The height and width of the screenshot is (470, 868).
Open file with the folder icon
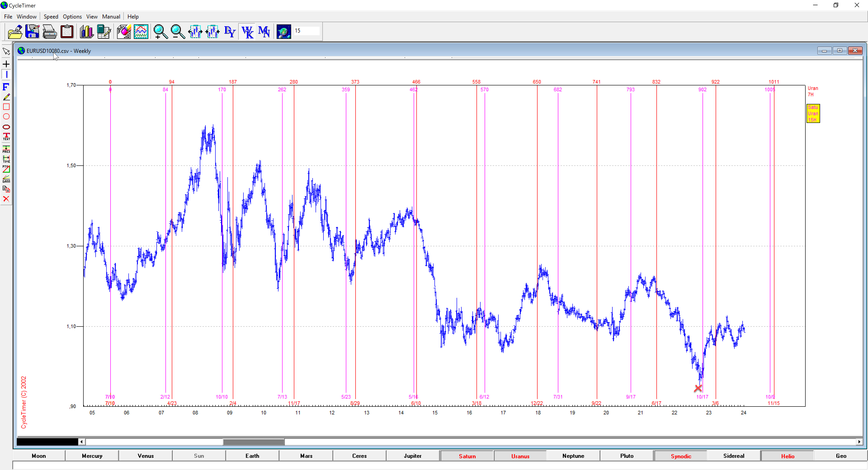click(x=15, y=32)
